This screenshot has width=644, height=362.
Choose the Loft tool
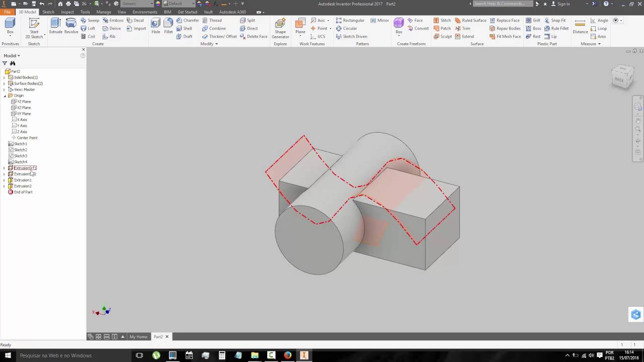click(x=88, y=28)
